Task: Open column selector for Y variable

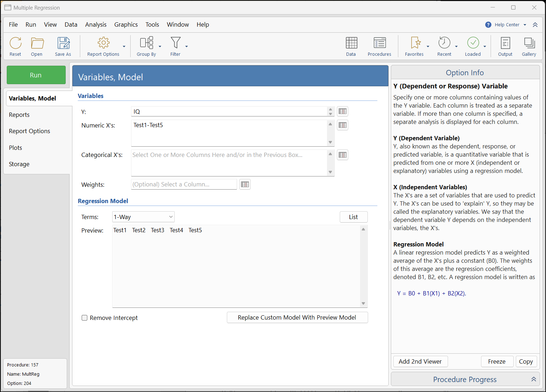Action: coord(342,111)
